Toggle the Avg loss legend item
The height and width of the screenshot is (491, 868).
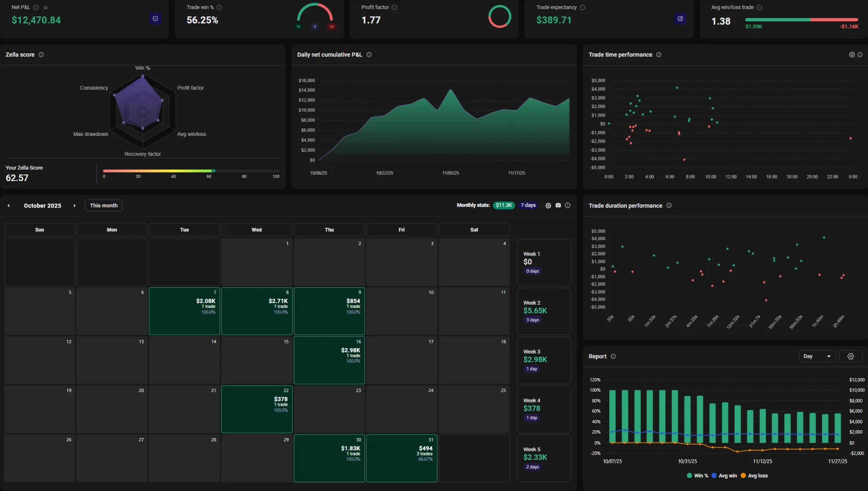coord(754,475)
